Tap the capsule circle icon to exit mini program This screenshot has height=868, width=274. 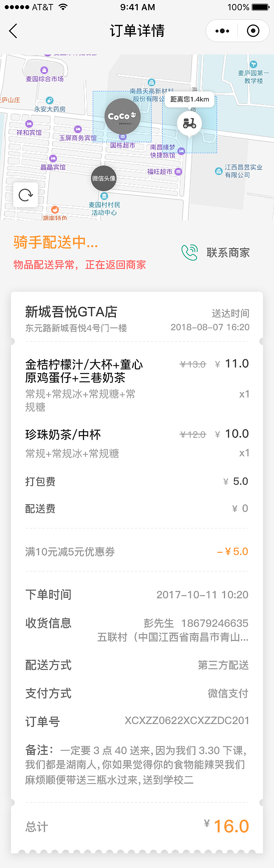253,31
